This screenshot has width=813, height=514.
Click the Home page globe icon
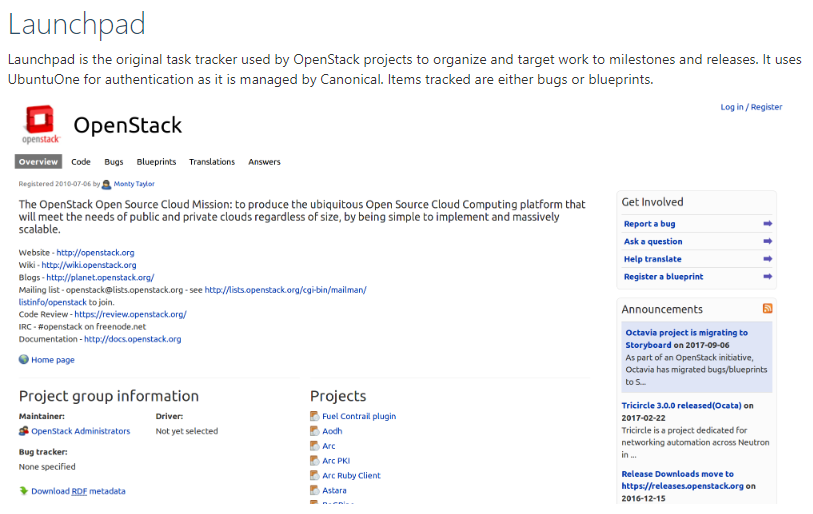[24, 359]
